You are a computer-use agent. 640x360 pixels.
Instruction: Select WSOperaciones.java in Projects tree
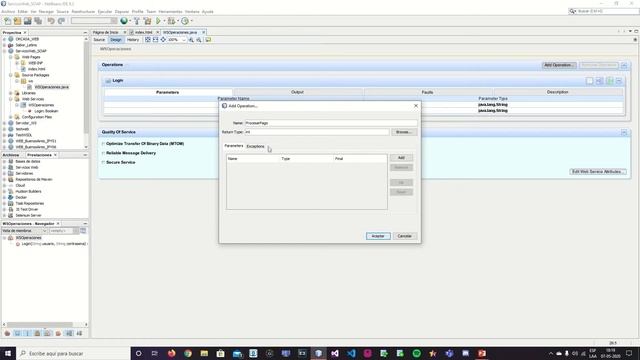(51, 87)
